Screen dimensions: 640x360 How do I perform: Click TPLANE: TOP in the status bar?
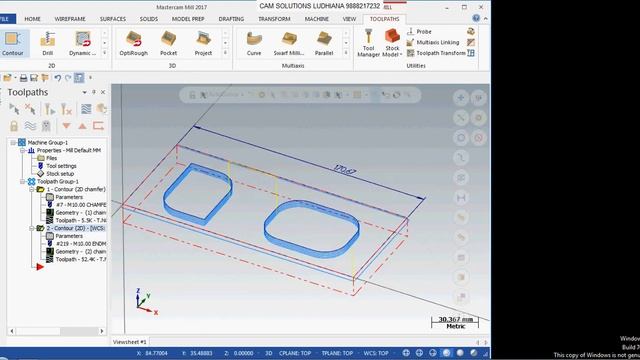(337, 353)
